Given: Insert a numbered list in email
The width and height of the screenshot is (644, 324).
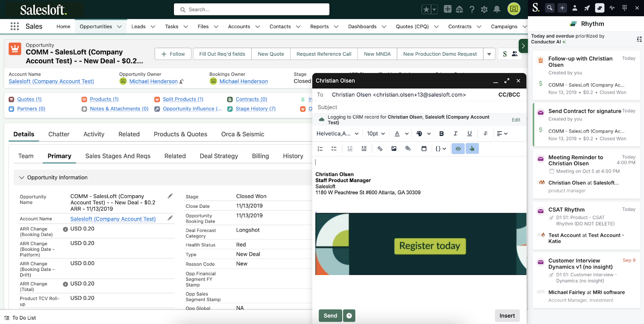Looking at the screenshot, I should pyautogui.click(x=320, y=149).
